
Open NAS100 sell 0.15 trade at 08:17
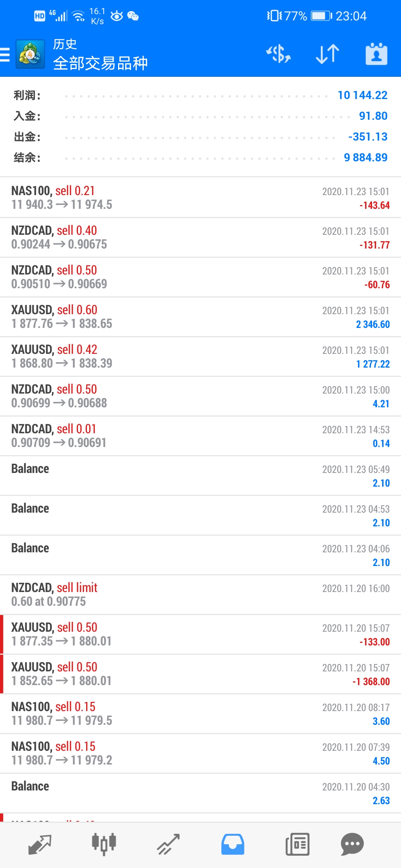coord(200,714)
